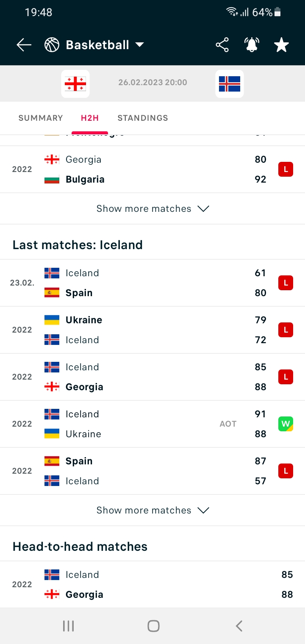Tap the notification bell icon
The height and width of the screenshot is (644, 305).
(x=251, y=44)
